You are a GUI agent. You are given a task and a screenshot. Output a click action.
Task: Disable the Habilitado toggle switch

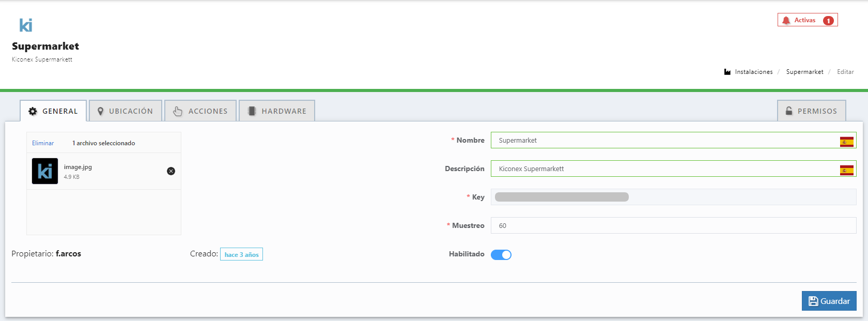click(501, 254)
